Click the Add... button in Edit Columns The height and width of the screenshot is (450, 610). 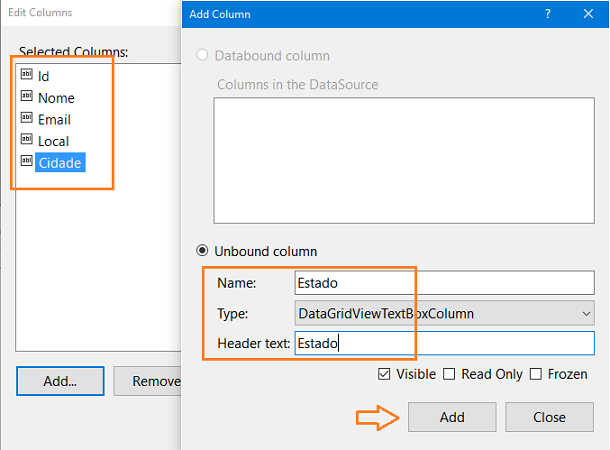[x=60, y=381]
